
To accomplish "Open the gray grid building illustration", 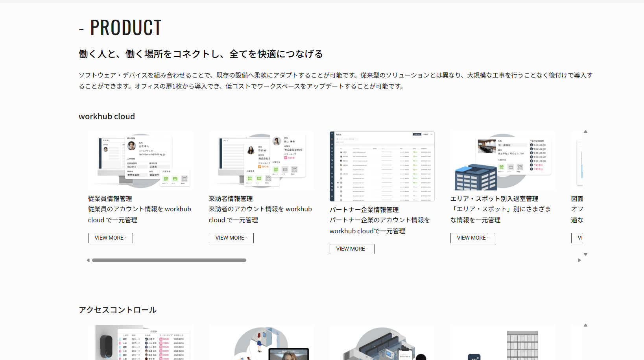I will [x=503, y=342].
